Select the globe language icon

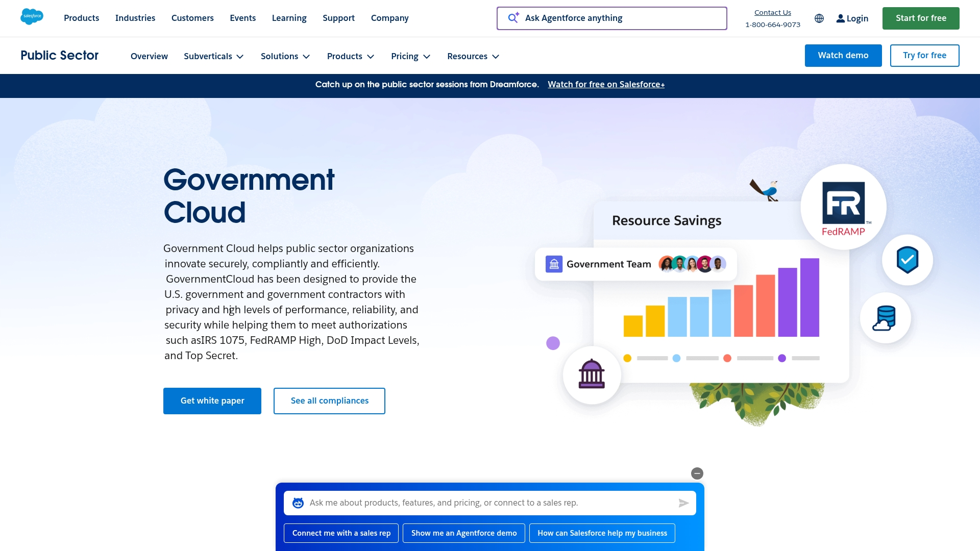tap(819, 18)
